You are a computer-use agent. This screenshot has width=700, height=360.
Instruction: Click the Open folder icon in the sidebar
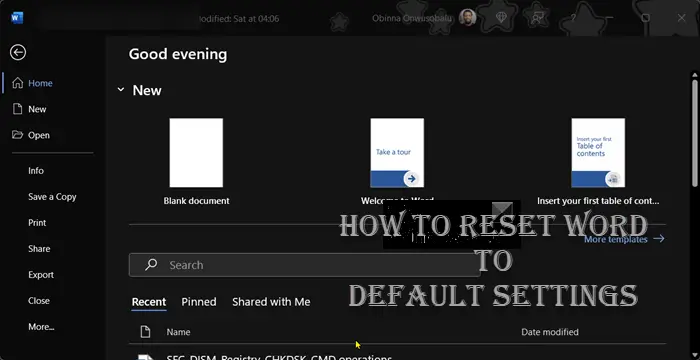click(17, 135)
